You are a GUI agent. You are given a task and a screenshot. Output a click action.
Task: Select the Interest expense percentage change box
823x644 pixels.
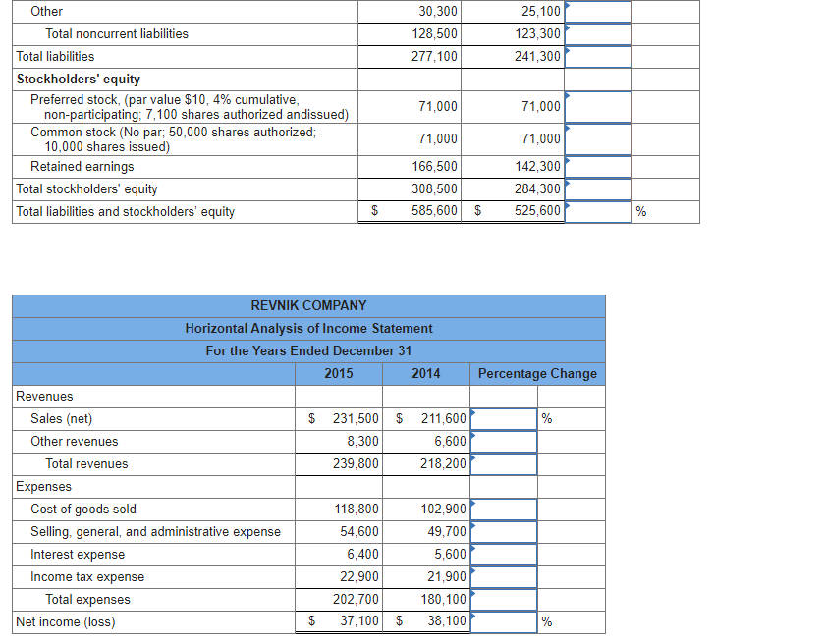503,554
